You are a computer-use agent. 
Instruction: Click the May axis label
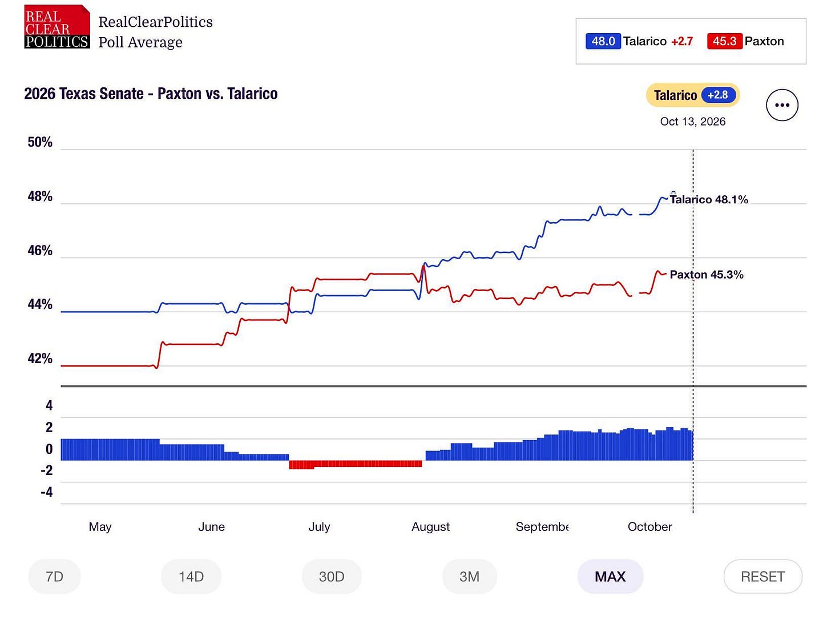(100, 527)
